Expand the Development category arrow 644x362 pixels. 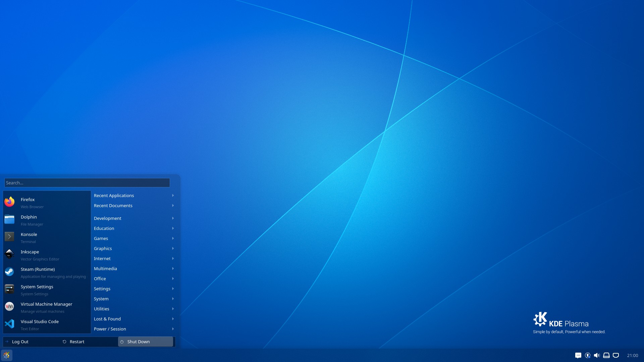173,218
